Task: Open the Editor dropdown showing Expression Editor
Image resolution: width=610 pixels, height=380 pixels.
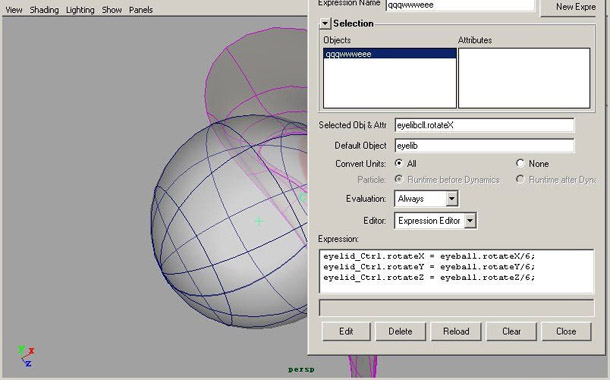Action: click(435, 221)
